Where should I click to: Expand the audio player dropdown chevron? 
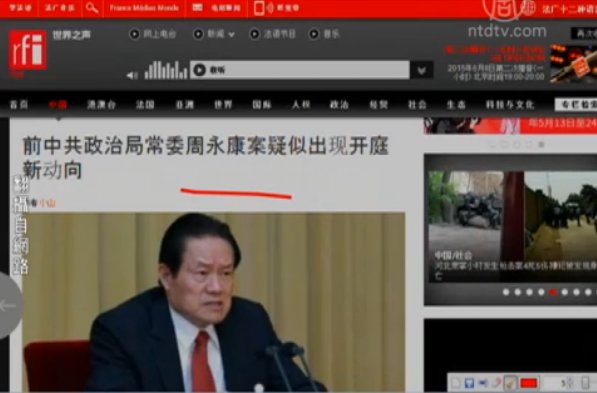pos(421,70)
